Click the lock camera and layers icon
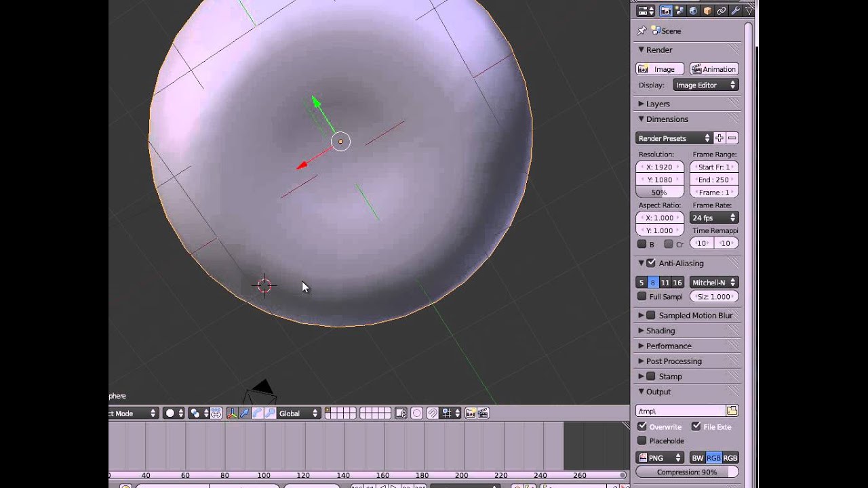Image resolution: width=868 pixels, height=488 pixels. click(401, 413)
